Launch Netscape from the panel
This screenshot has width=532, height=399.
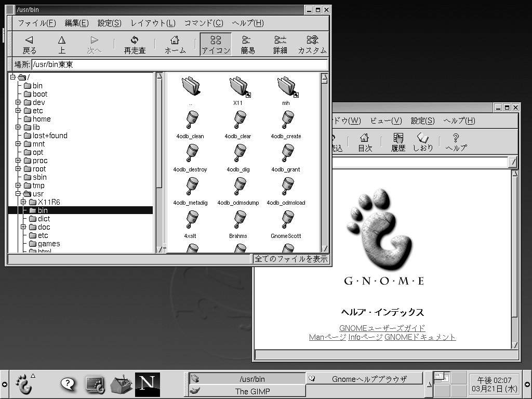[x=147, y=384]
